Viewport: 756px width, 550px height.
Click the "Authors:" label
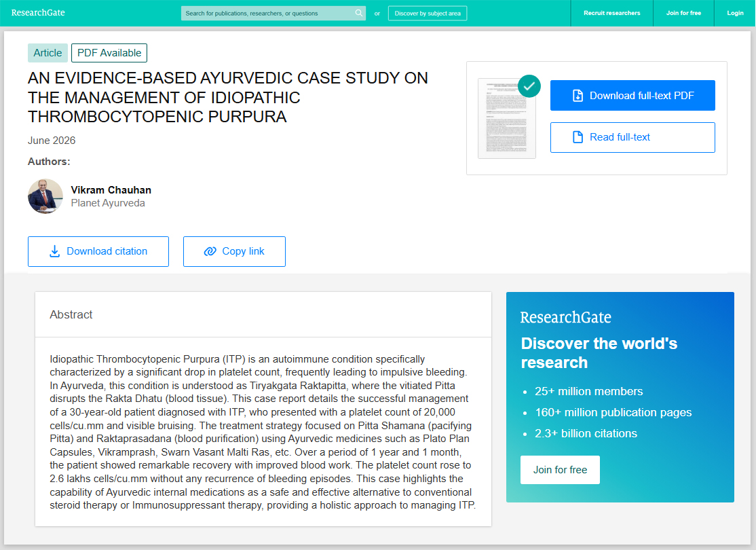pyautogui.click(x=49, y=162)
